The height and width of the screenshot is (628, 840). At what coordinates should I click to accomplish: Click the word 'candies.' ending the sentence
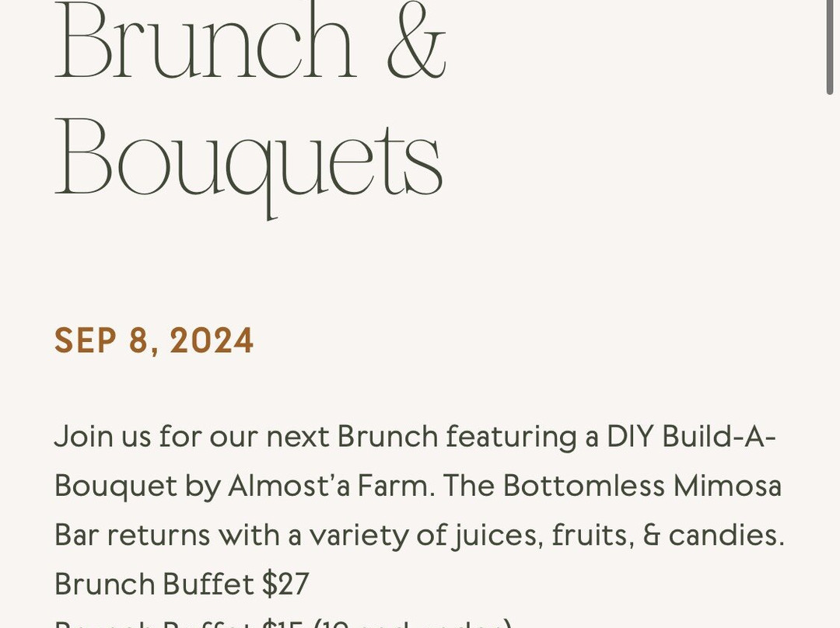point(726,535)
